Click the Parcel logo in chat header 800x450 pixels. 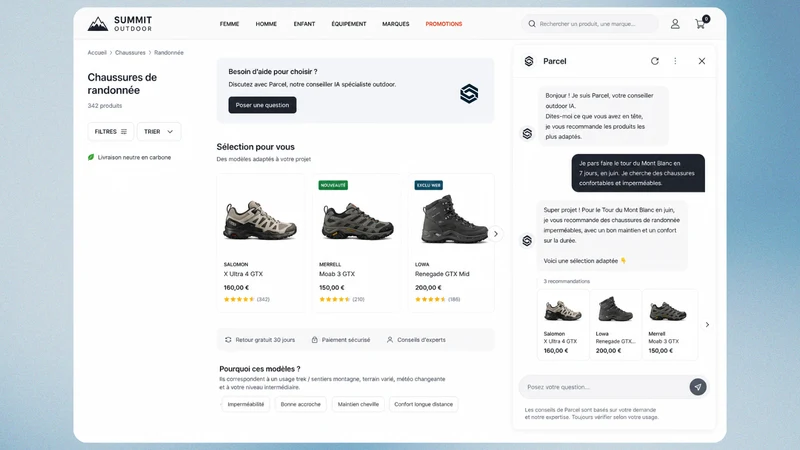click(x=529, y=61)
